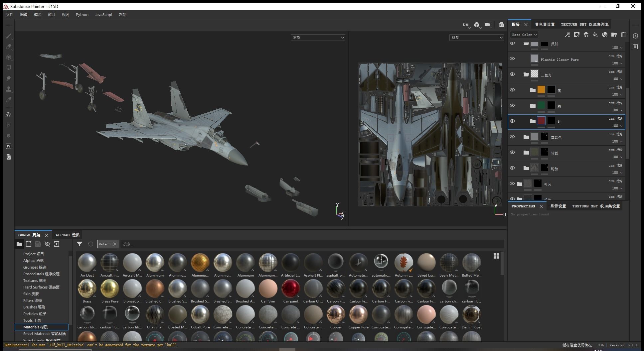Open the Base Color channel dropdown
This screenshot has width=644, height=351.
pos(524,35)
